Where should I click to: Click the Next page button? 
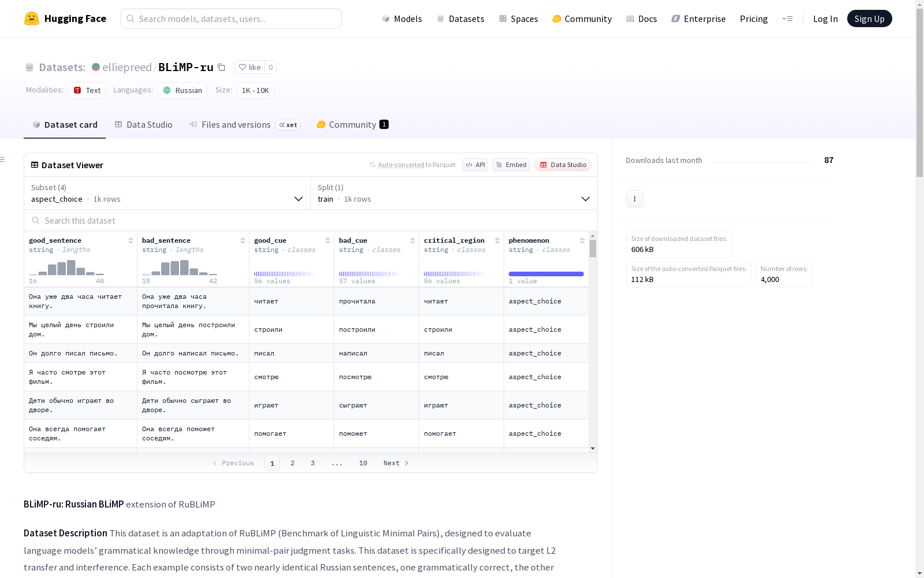tap(396, 463)
